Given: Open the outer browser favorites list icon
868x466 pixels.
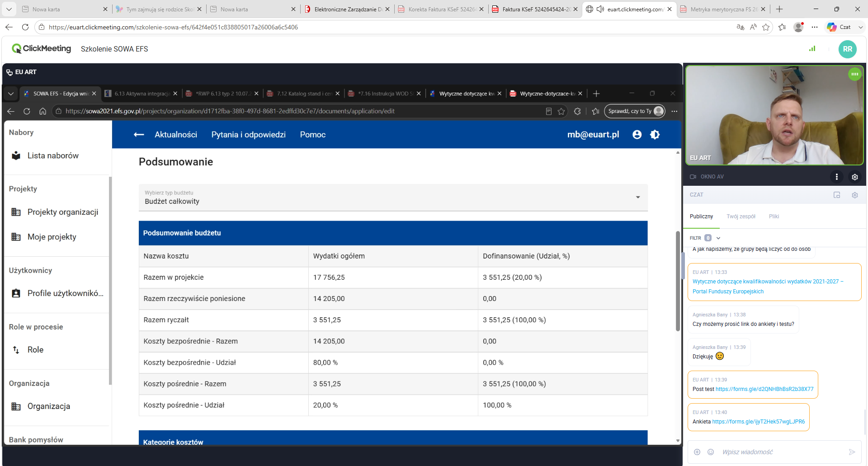Looking at the screenshot, I should (782, 27).
